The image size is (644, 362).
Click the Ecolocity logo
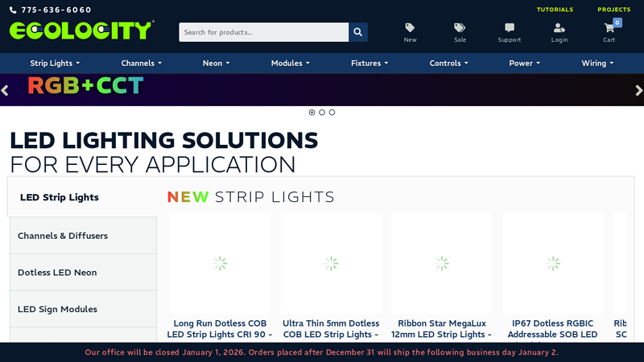pyautogui.click(x=81, y=31)
